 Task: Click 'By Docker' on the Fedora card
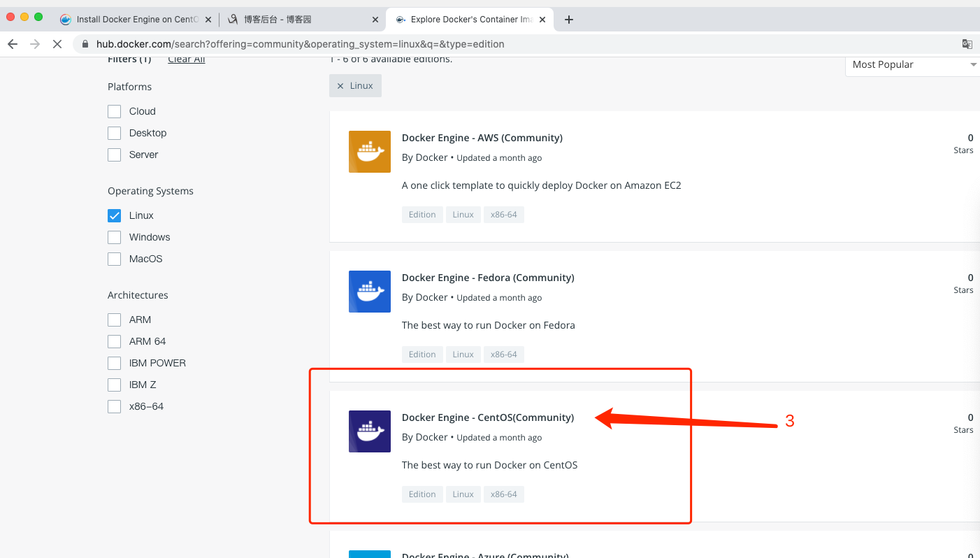pyautogui.click(x=425, y=298)
